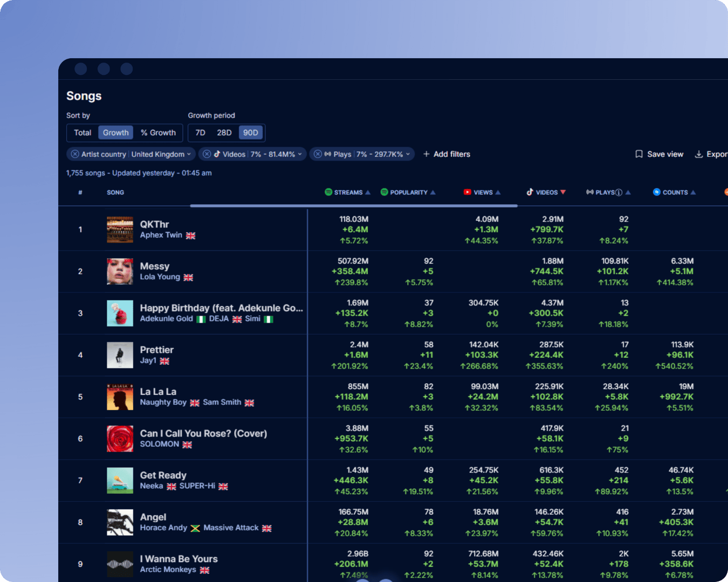728x582 pixels.
Task: Click the Nigerian flag next to Adekunle Gold
Action: tap(201, 319)
